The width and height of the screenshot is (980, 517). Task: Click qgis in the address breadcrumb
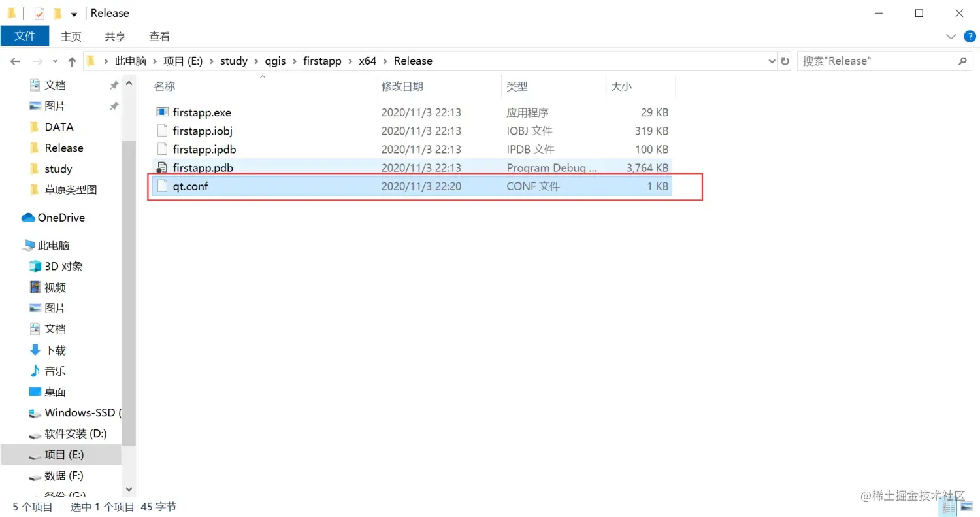pos(276,61)
